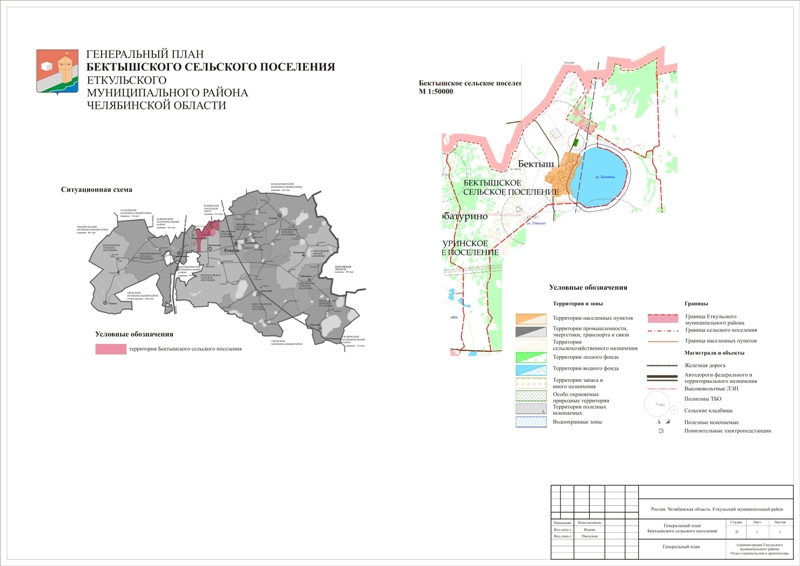Click the Понизительные электроподстанции legend symbol

[x=660, y=431]
